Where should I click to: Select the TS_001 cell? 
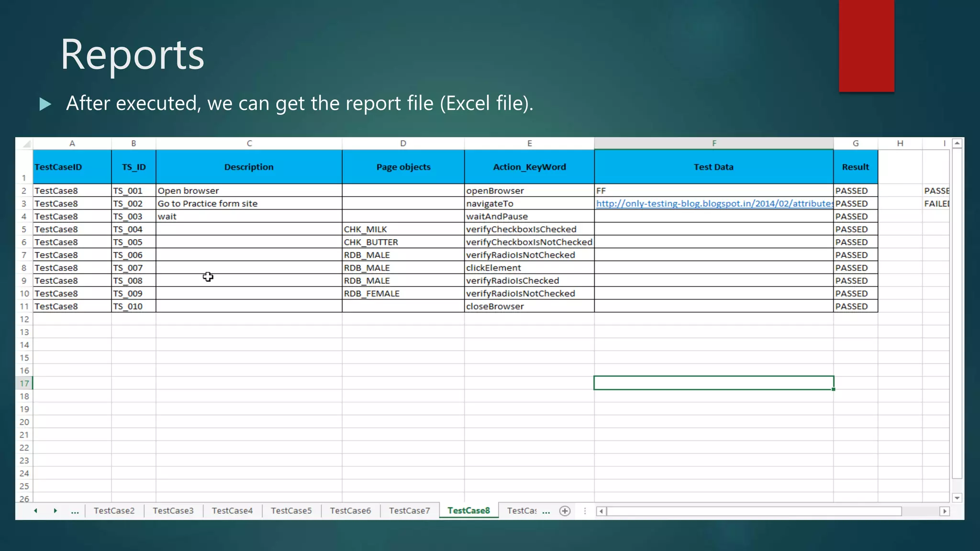tap(134, 190)
